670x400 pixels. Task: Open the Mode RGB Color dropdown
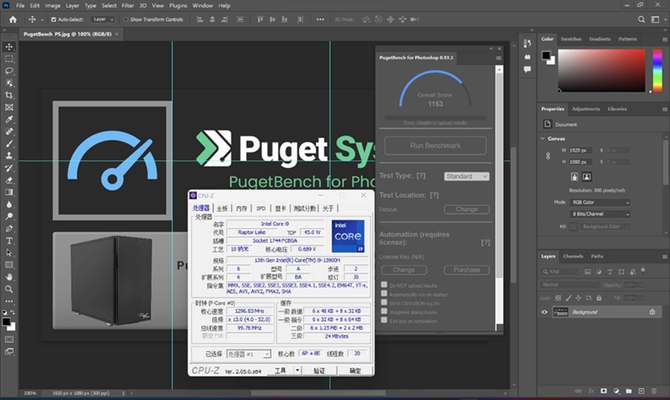pos(600,203)
